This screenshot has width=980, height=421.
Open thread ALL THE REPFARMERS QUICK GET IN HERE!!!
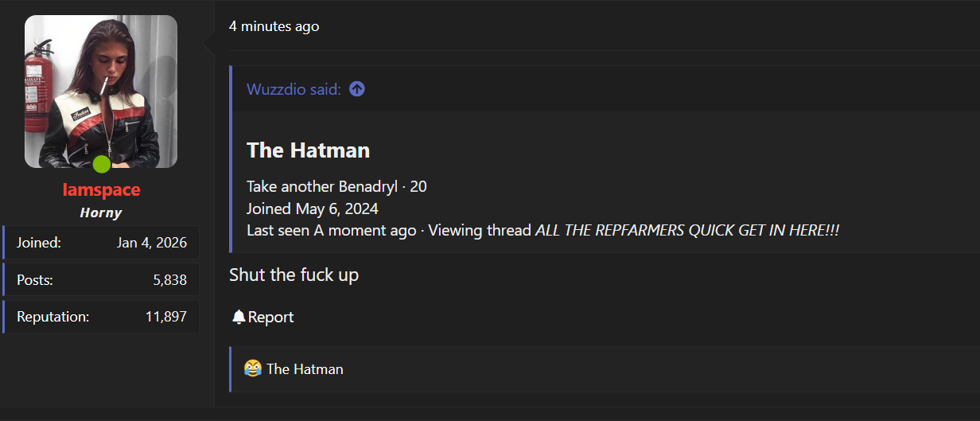click(x=687, y=231)
